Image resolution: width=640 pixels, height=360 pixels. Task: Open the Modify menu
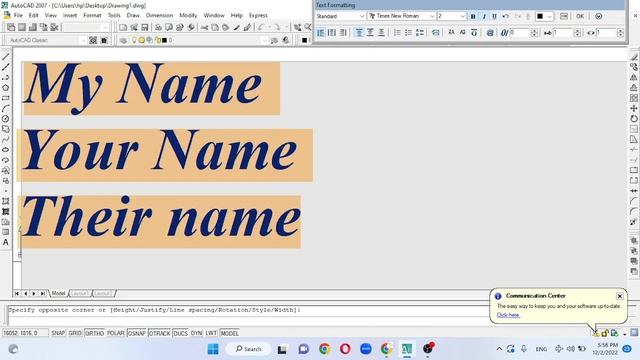pyautogui.click(x=188, y=16)
